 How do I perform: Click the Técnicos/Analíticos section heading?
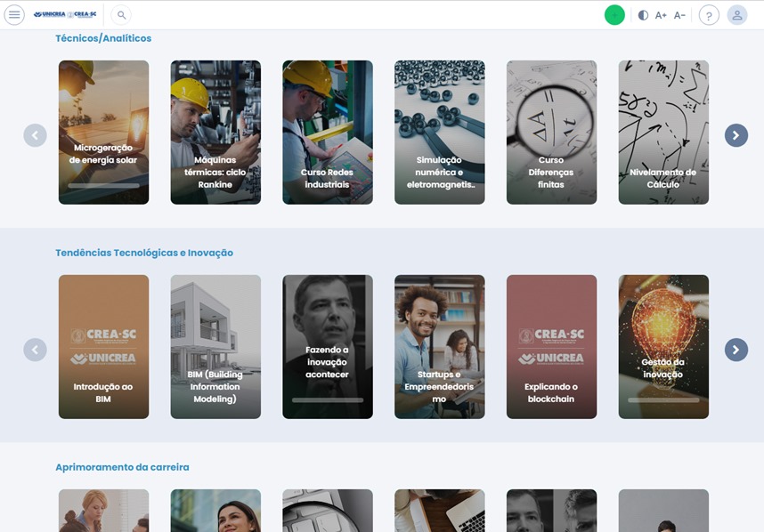click(103, 38)
